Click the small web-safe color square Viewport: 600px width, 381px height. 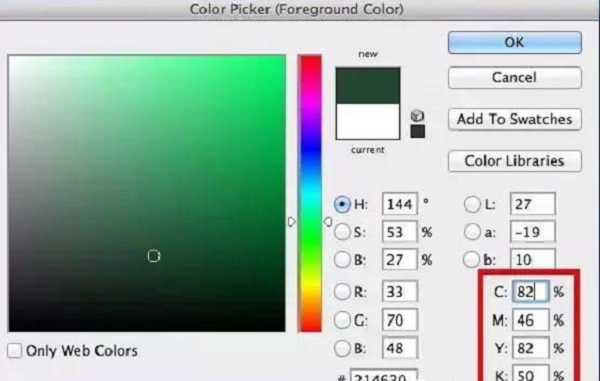tap(417, 131)
